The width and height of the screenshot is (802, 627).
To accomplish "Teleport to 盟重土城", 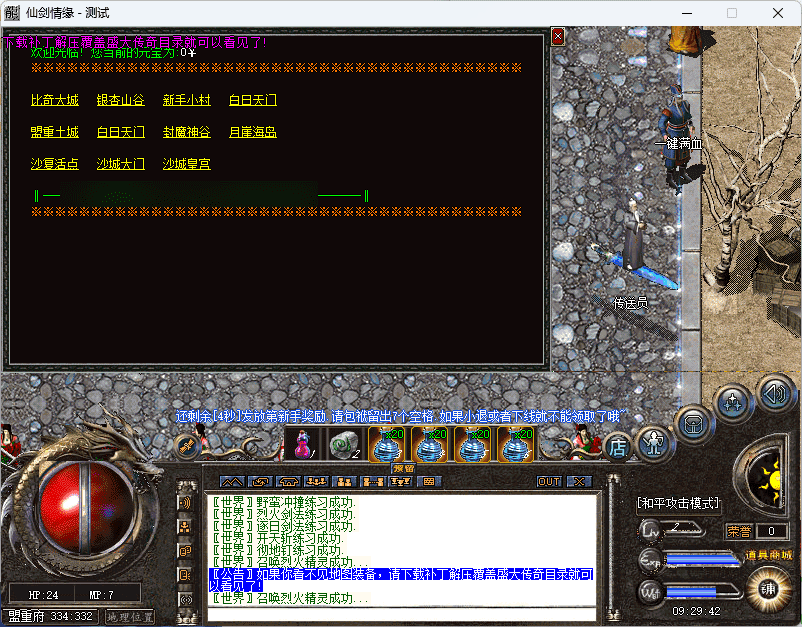I will point(55,132).
